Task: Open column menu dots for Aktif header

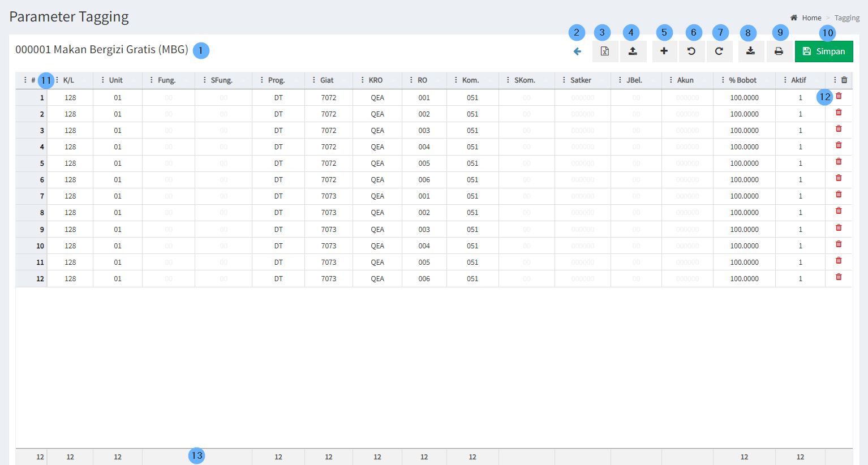Action: (x=785, y=80)
